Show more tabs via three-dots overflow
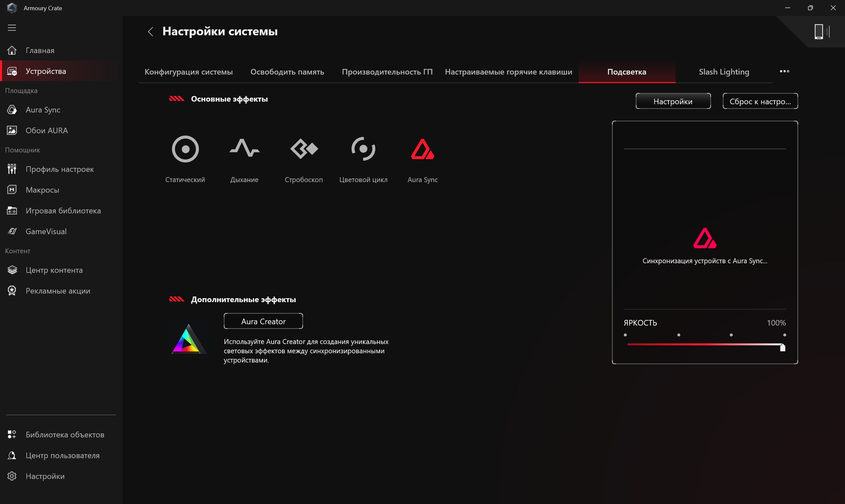845x504 pixels. (785, 71)
